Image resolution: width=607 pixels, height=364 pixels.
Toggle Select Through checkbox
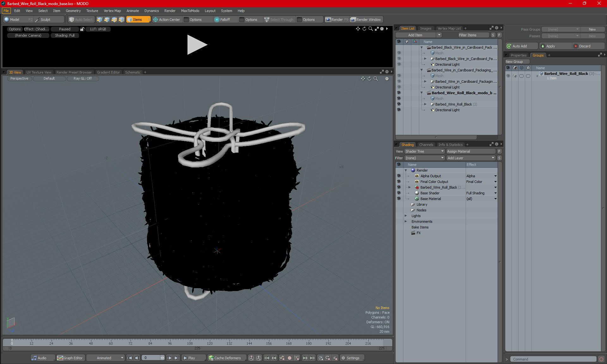tap(279, 20)
